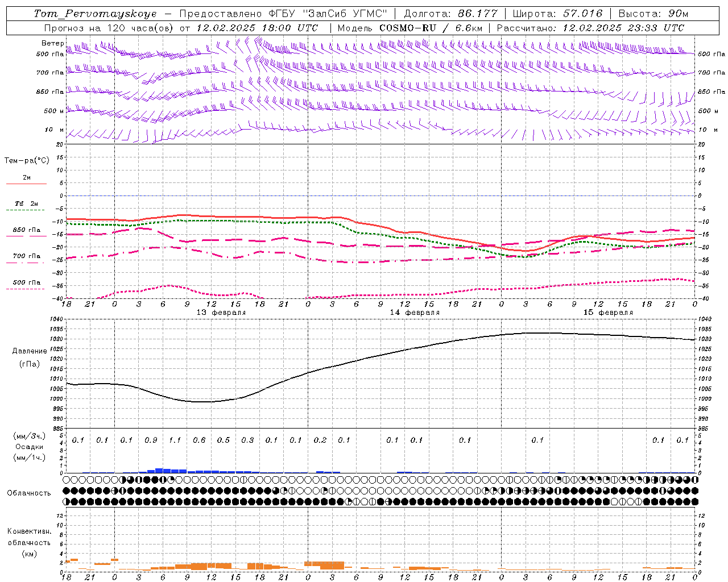Click the 850 гПа temperature legend entry
Viewport: 728px width, 582px height.
(26, 232)
